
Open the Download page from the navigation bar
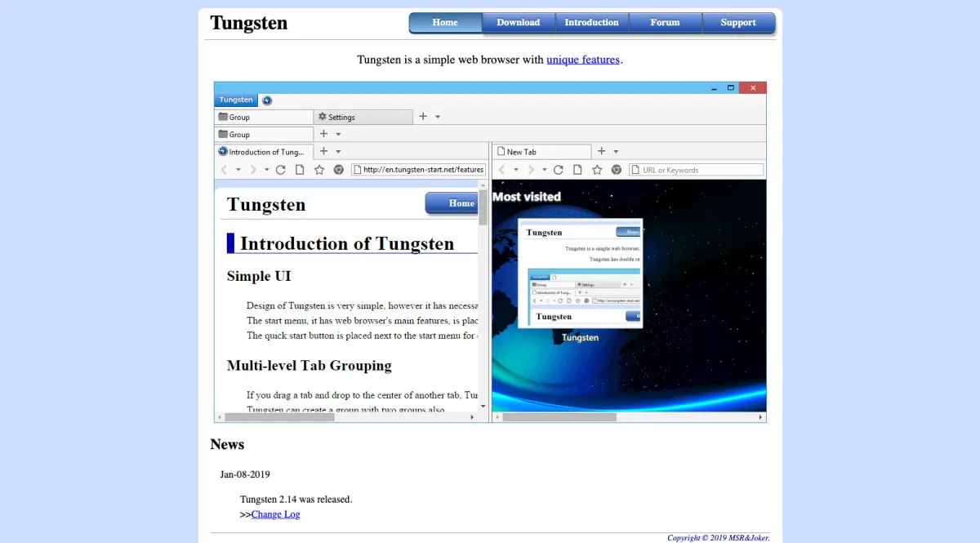(x=518, y=23)
